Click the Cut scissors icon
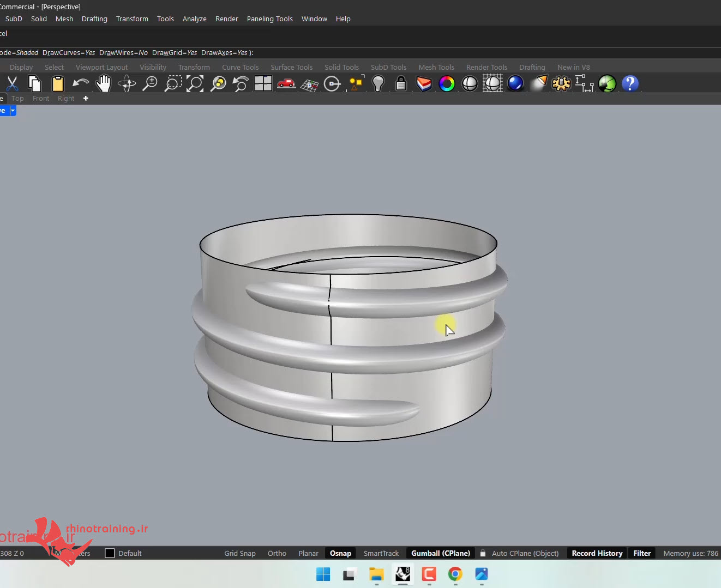Image resolution: width=721 pixels, height=588 pixels. 12,83
